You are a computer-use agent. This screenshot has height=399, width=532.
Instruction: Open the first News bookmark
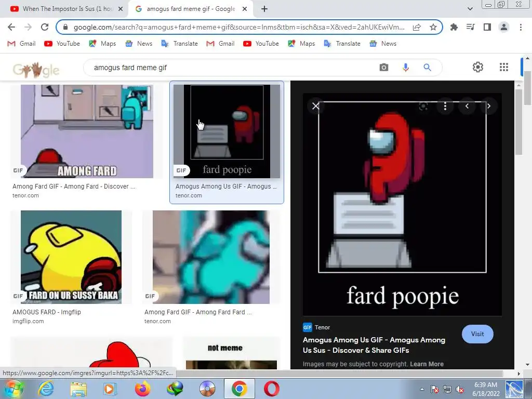138,44
